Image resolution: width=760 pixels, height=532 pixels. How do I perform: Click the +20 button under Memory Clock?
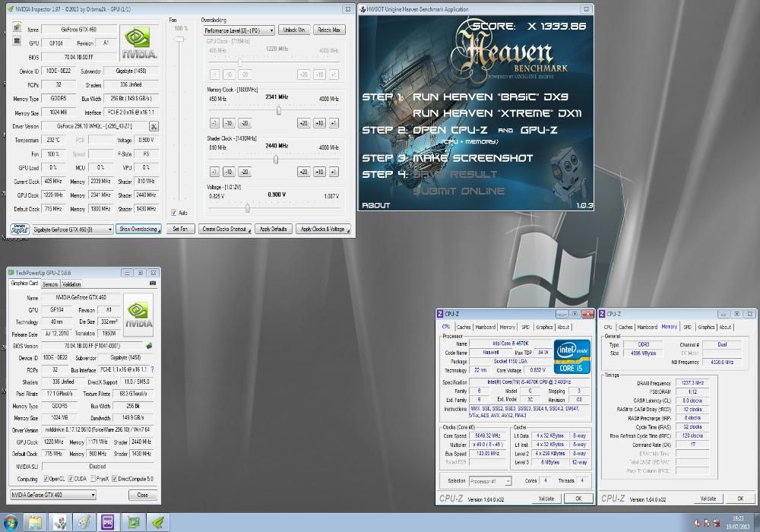pos(303,123)
